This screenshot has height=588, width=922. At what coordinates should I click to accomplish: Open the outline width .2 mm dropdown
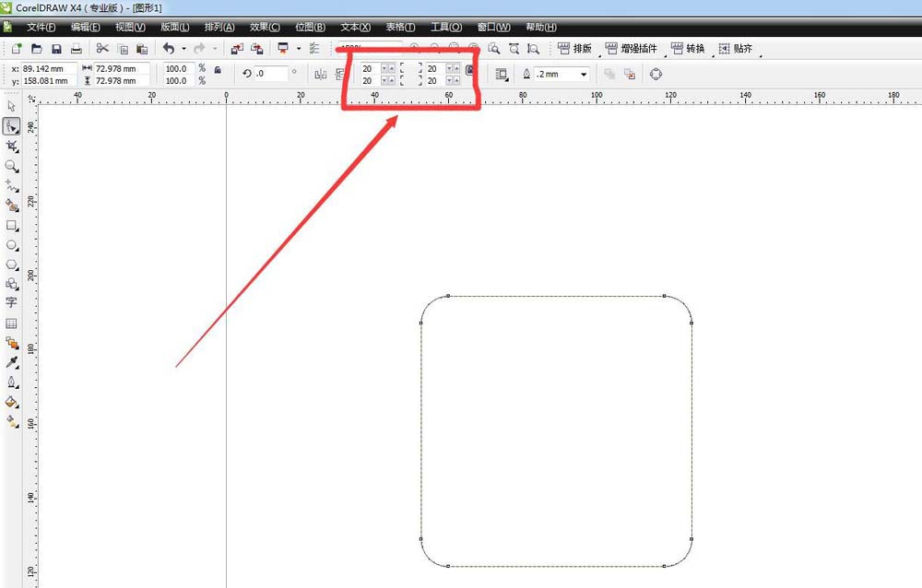[584, 74]
